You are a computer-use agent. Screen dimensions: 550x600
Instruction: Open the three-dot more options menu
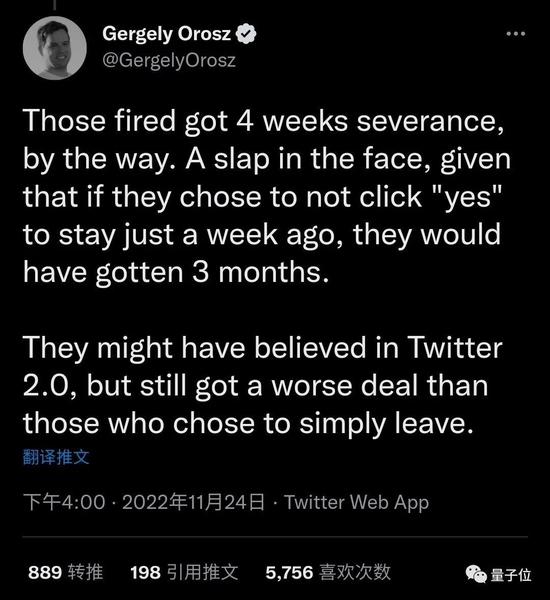[516, 34]
